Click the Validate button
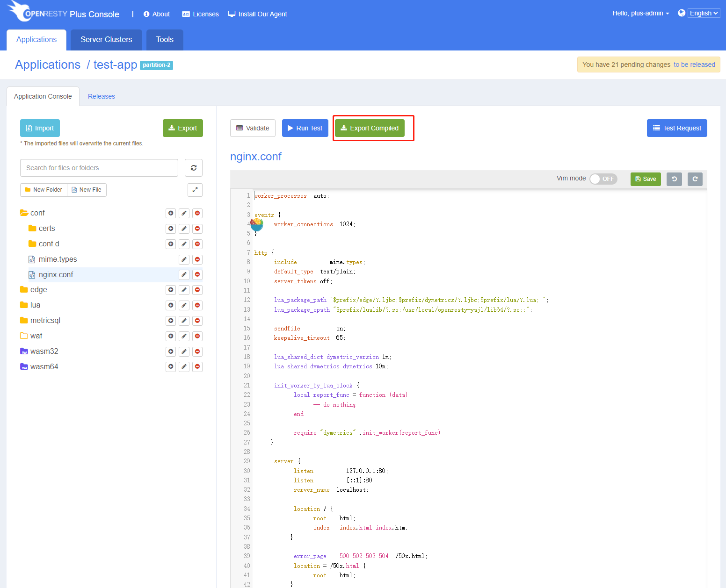The image size is (726, 588). pos(253,128)
